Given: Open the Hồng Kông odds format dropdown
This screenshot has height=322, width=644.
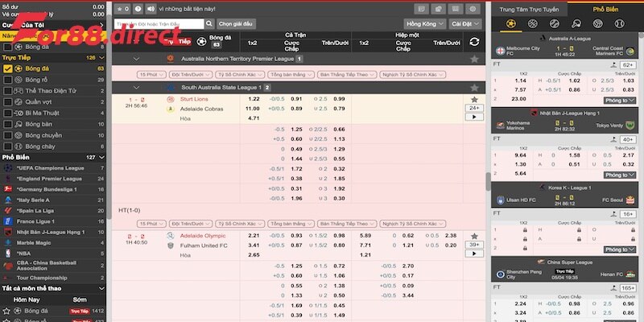Looking at the screenshot, I should coord(423,24).
